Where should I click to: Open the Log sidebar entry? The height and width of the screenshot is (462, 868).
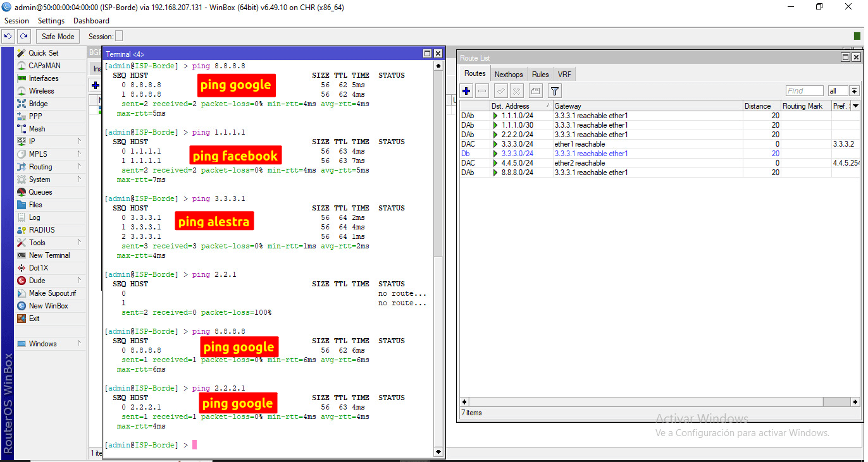(x=34, y=217)
